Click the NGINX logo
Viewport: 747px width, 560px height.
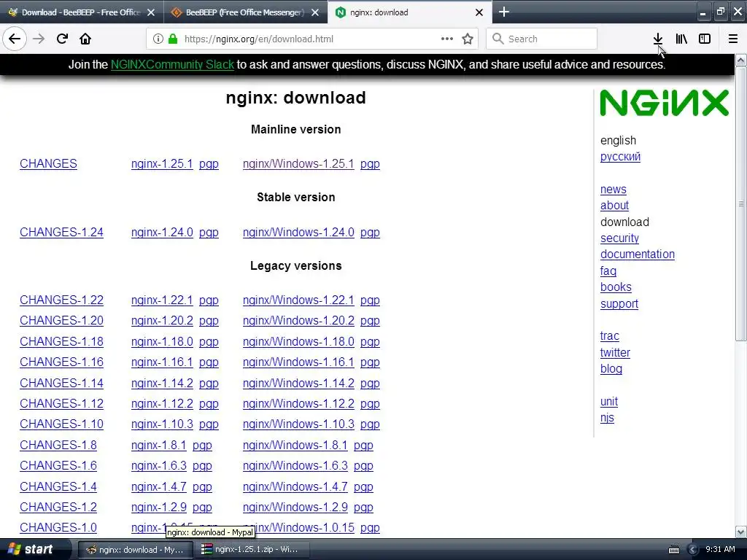coord(664,103)
